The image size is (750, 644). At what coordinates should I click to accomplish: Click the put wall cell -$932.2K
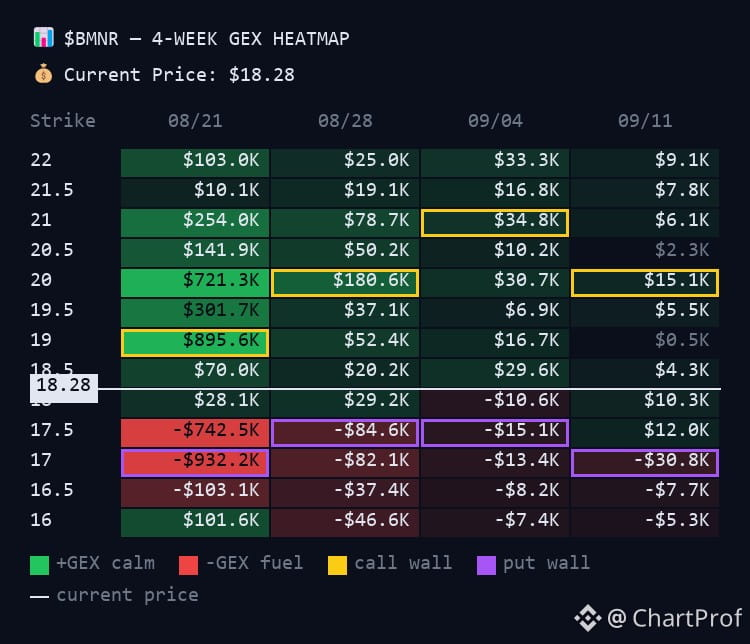195,463
